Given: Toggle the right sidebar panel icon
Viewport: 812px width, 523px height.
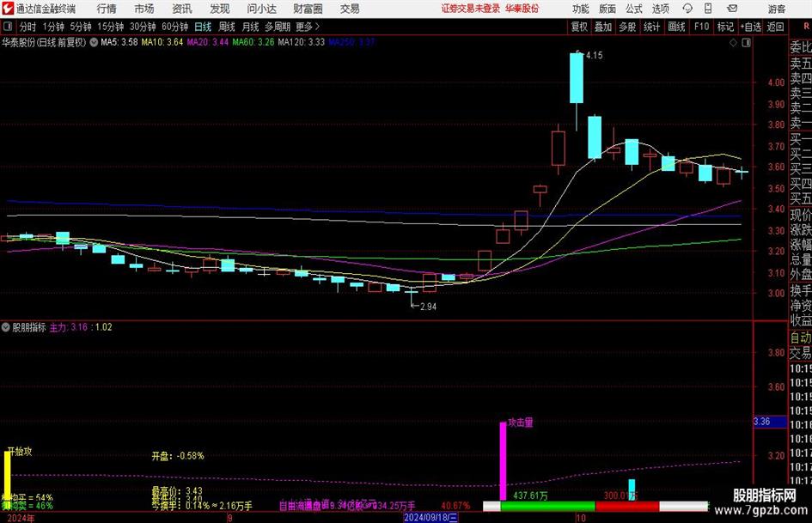Looking at the screenshot, I should (x=746, y=43).
